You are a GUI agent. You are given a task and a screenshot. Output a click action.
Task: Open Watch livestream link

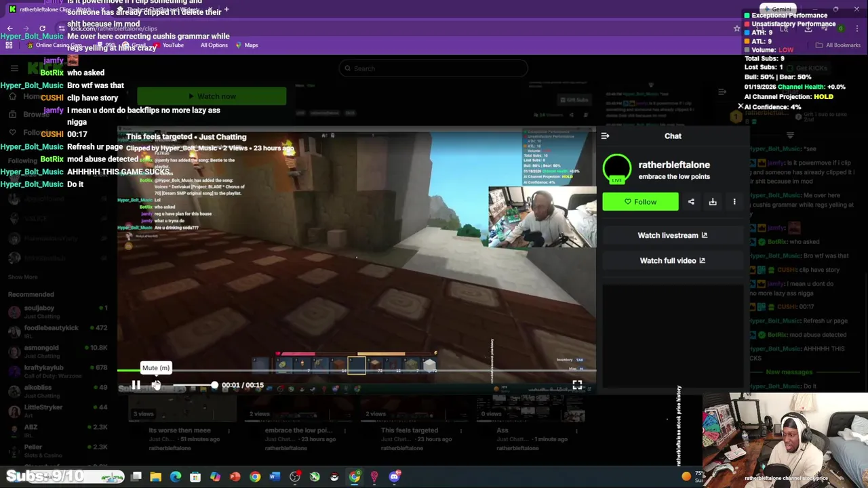pos(673,235)
